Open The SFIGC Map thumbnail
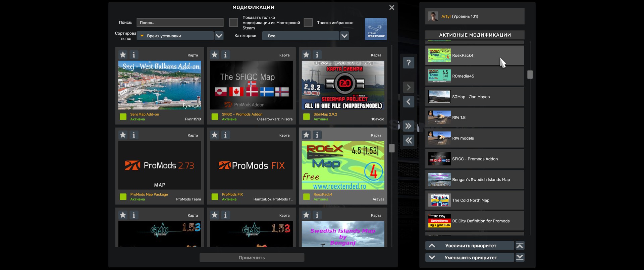 251,85
